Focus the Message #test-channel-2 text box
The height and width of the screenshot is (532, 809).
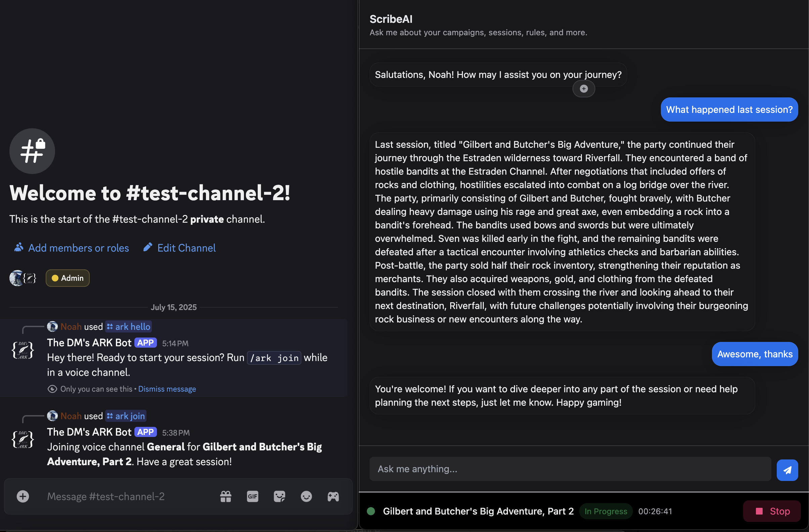pos(129,496)
